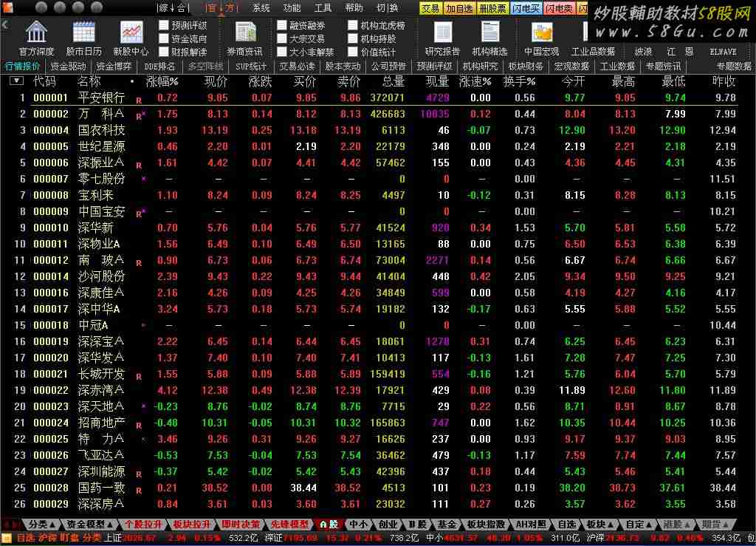Select the 创业 bottom tab
756x546 pixels.
(x=388, y=525)
